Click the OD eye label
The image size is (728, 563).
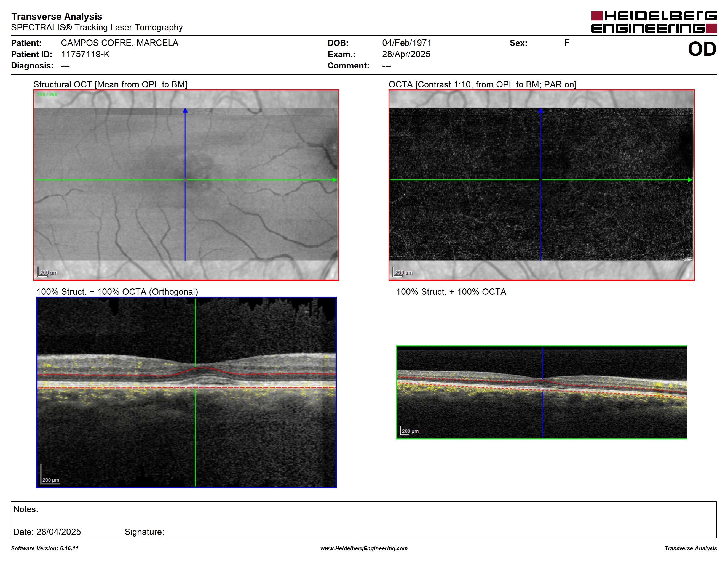702,49
